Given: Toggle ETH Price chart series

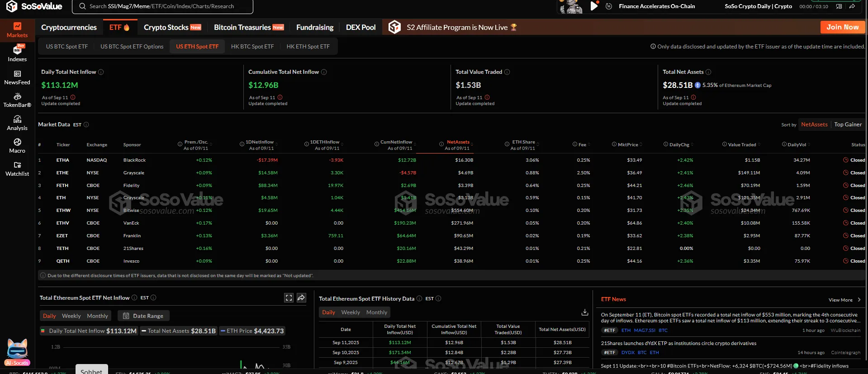Looking at the screenshot, I should point(252,331).
